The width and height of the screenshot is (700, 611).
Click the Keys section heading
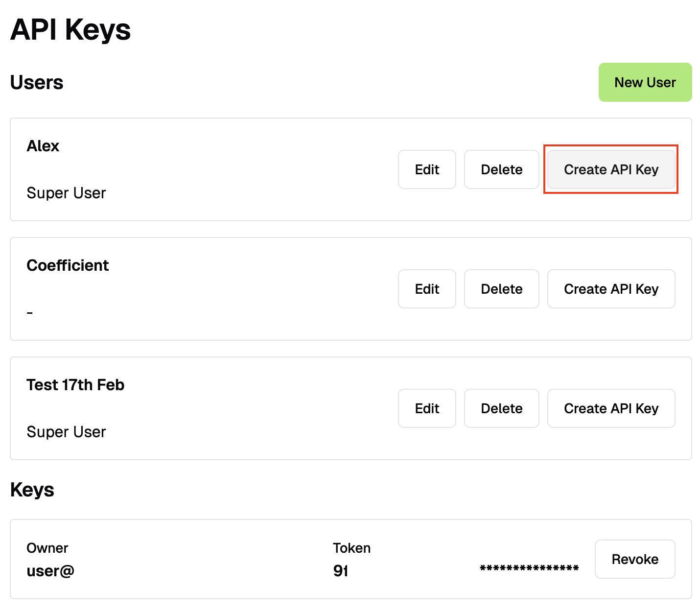tap(32, 490)
